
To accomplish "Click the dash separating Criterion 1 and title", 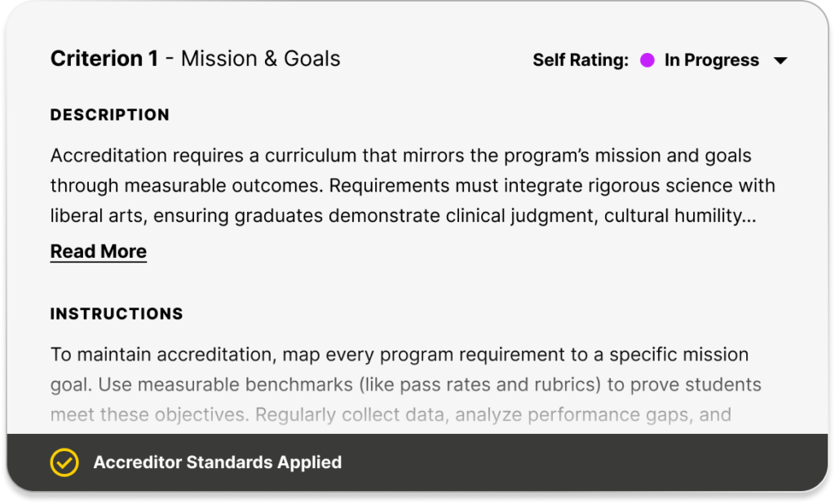I will coord(170,59).
